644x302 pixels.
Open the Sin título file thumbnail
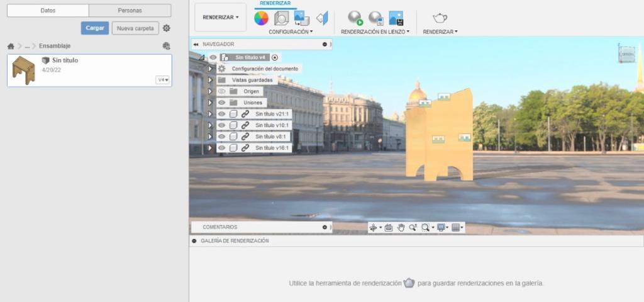tap(23, 70)
